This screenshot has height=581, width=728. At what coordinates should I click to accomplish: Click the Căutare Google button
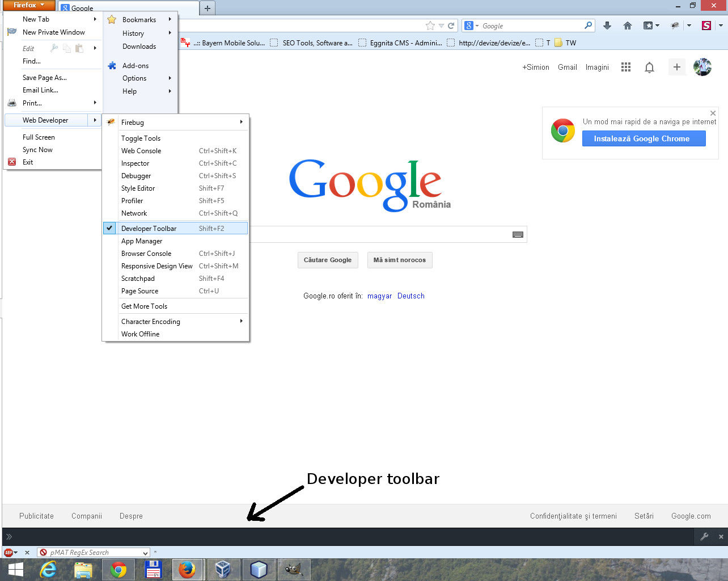[x=328, y=260]
